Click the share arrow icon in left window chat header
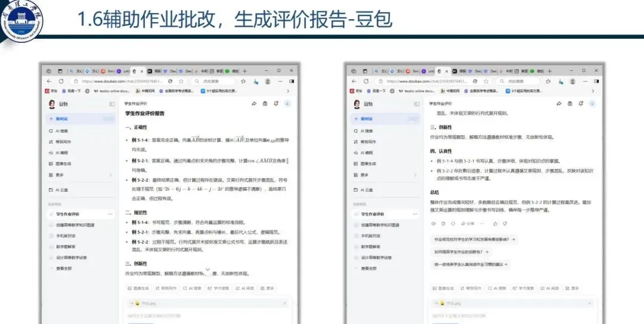The width and height of the screenshot is (644, 324). point(254,104)
